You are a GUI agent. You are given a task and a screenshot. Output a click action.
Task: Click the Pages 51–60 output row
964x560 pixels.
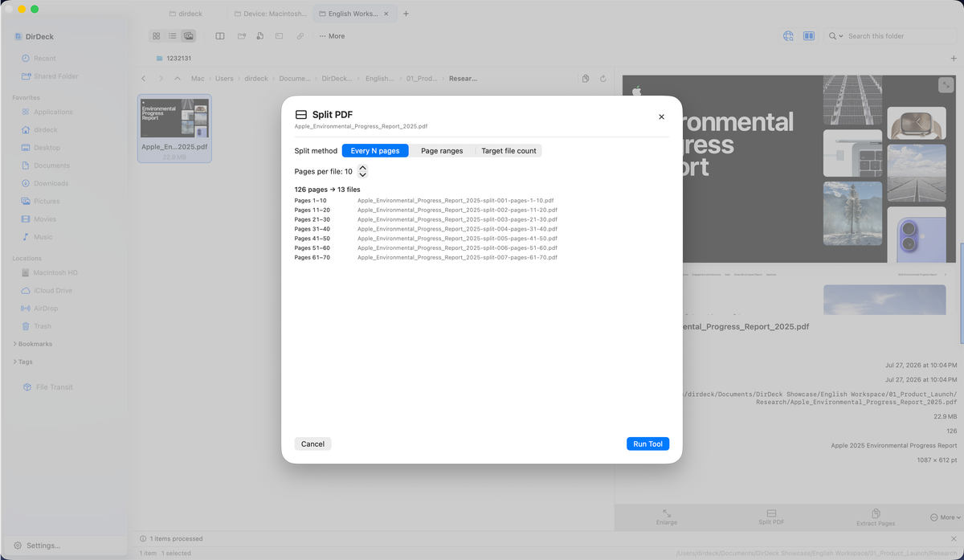pos(426,248)
